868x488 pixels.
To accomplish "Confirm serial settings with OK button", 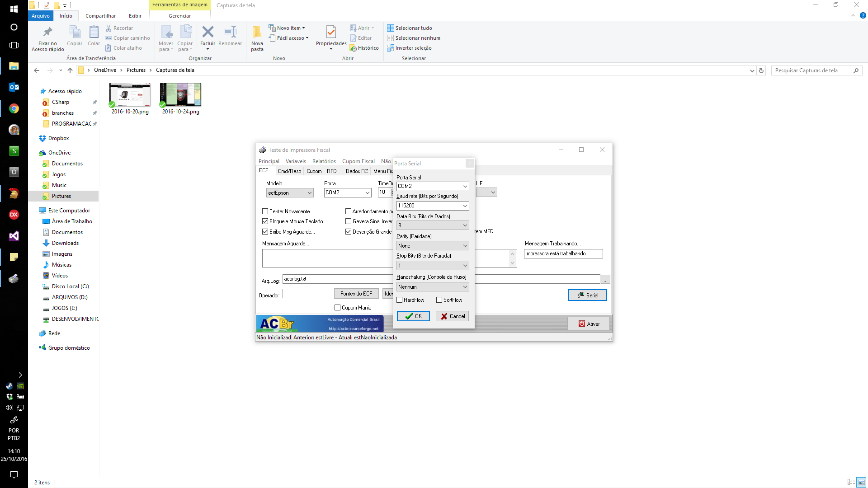I will tap(413, 316).
